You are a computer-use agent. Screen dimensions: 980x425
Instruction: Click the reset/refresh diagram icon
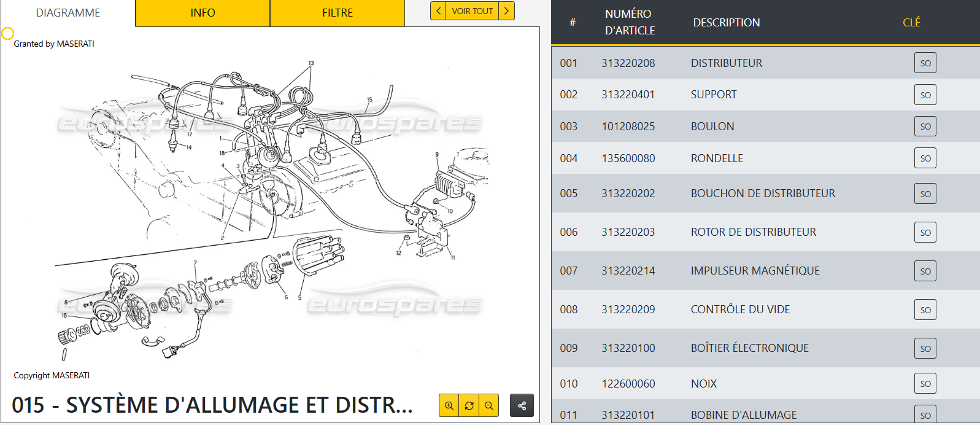tap(469, 405)
